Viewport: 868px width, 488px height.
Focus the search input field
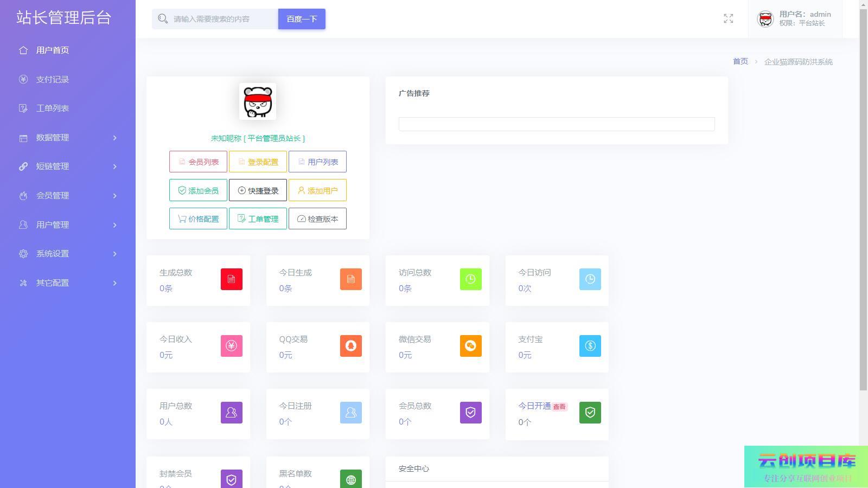222,19
